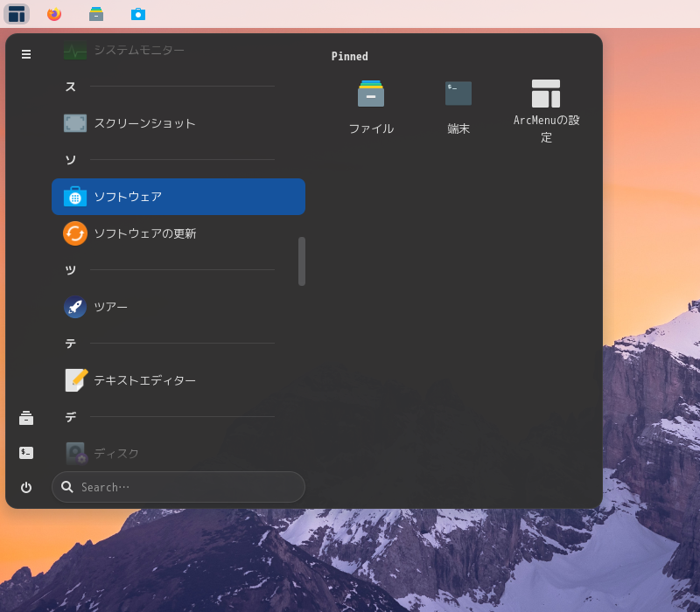This screenshot has width=700, height=612.
Task: Open the Files shortcut in ArcMenu sidebar
Action: pos(26,418)
